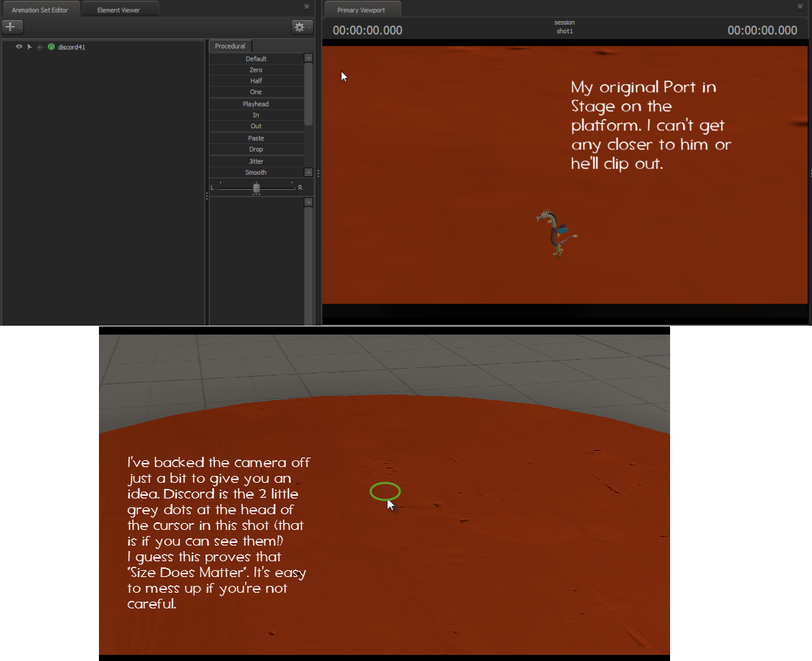Apply the Zero preset

coord(257,70)
